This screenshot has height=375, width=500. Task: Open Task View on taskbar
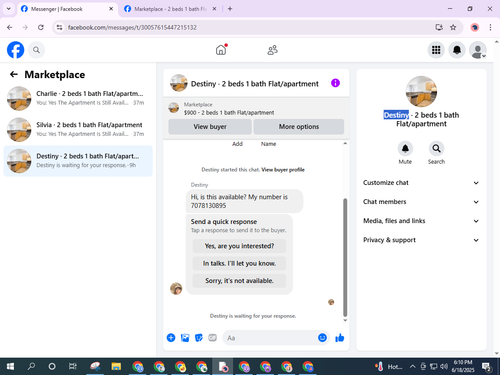(73, 367)
